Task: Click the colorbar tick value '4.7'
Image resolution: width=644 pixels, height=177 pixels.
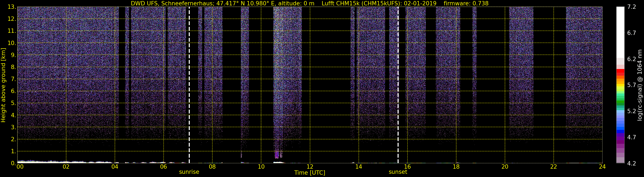Action: [631, 137]
